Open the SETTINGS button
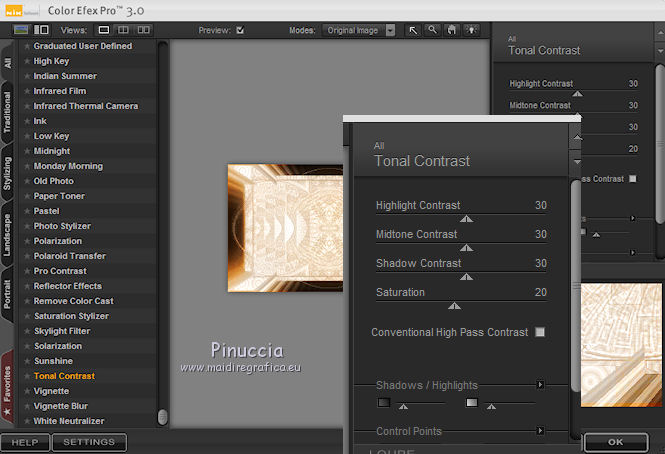 click(x=89, y=442)
